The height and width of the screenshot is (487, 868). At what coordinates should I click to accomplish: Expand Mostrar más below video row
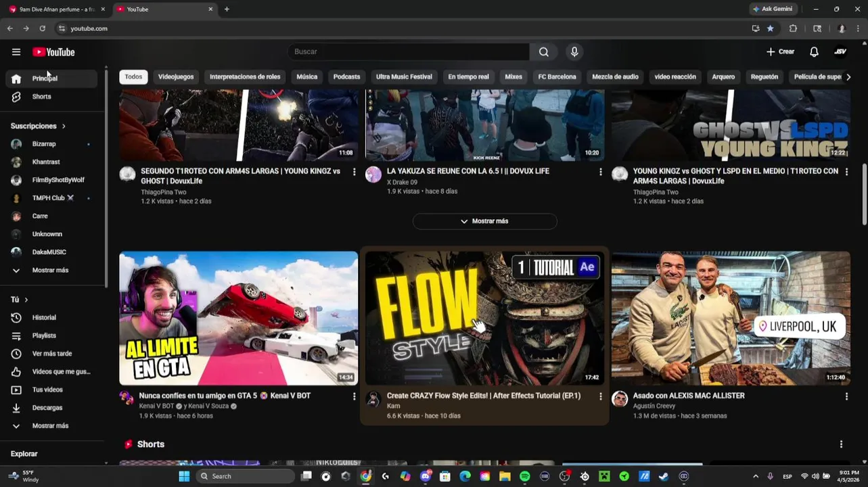[485, 221]
